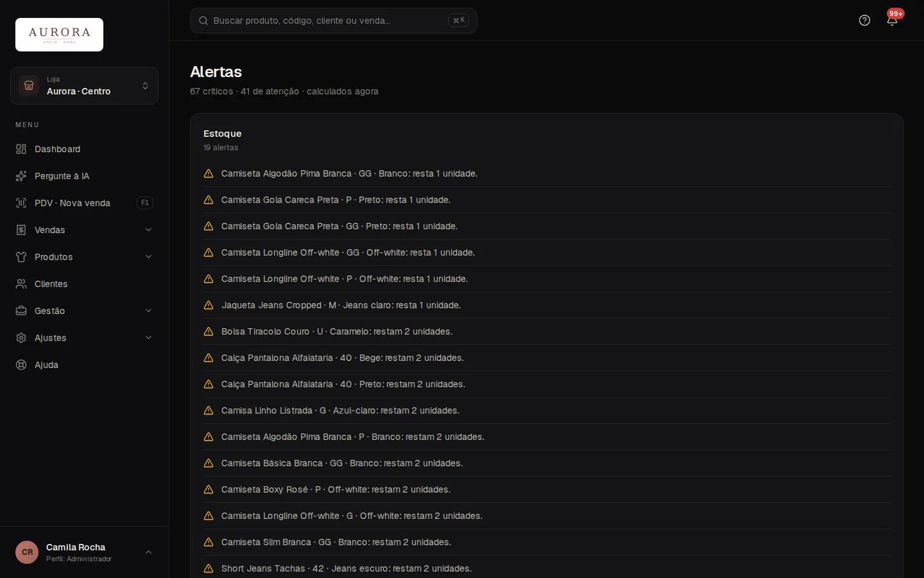Click the CR user avatar
This screenshot has height=578, width=924.
tap(27, 552)
